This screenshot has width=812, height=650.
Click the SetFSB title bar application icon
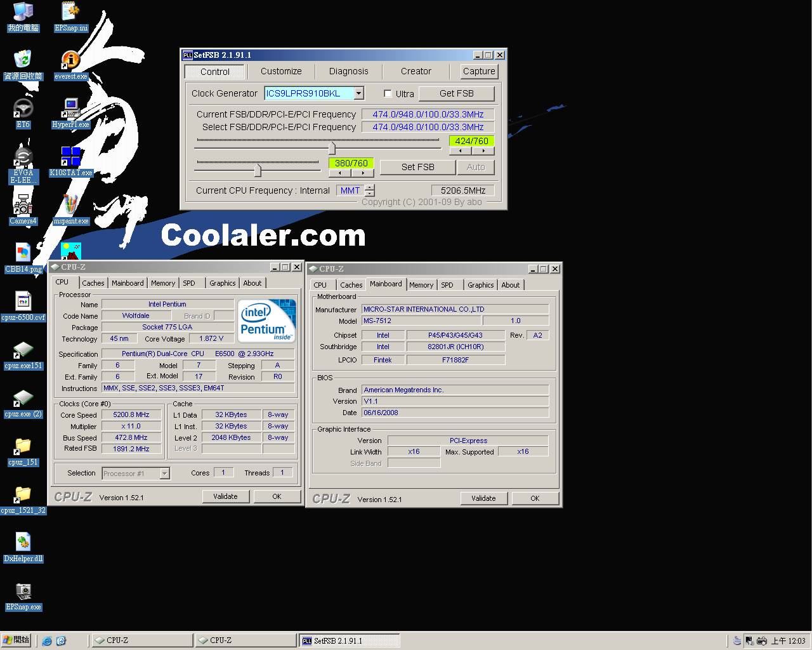click(188, 55)
